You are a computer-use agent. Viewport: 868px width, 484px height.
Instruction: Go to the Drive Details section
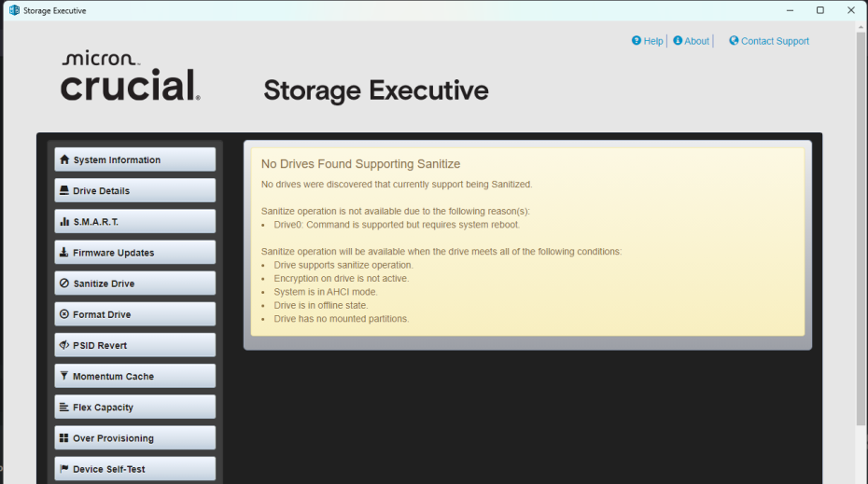tap(134, 191)
